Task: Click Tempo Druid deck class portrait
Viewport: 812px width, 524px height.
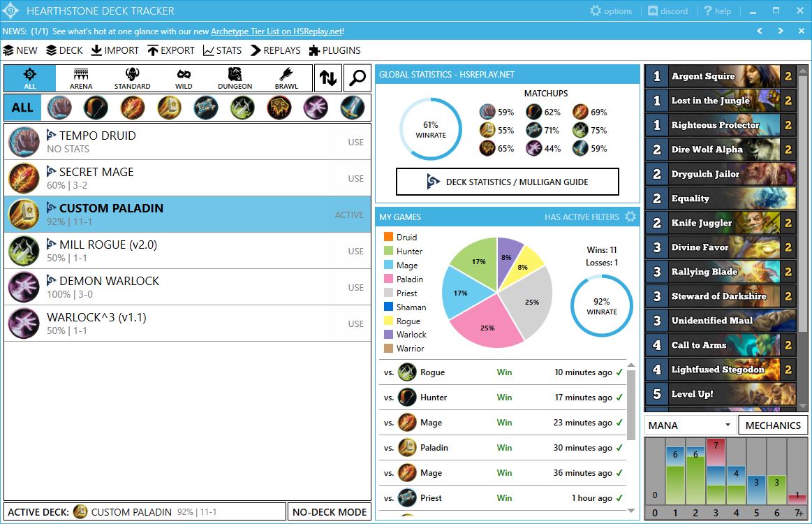Action: pyautogui.click(x=24, y=142)
